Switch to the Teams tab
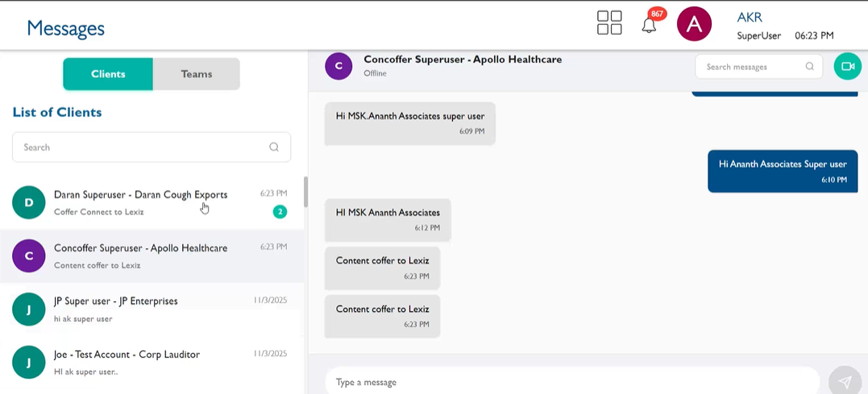Screen dimensions: 868x394 [196, 74]
